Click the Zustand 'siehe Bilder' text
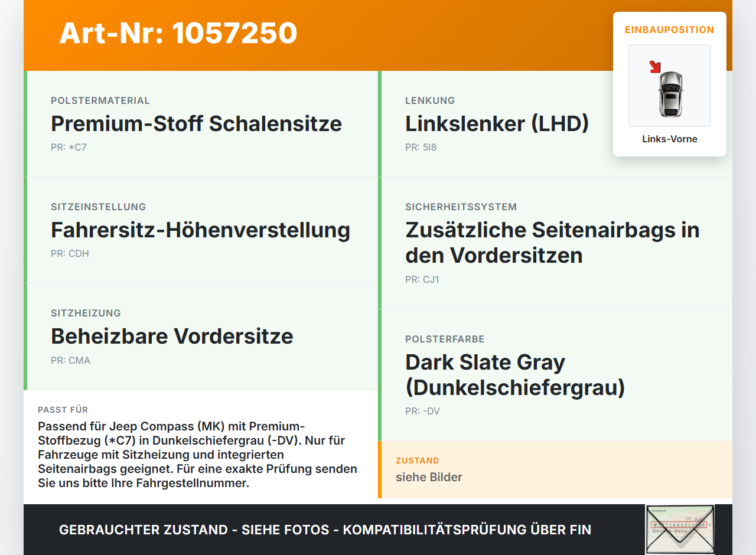756x555 pixels. point(429,477)
